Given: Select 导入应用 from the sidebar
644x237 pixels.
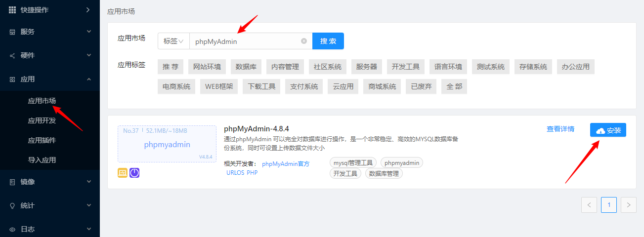Looking at the screenshot, I should 42,160.
